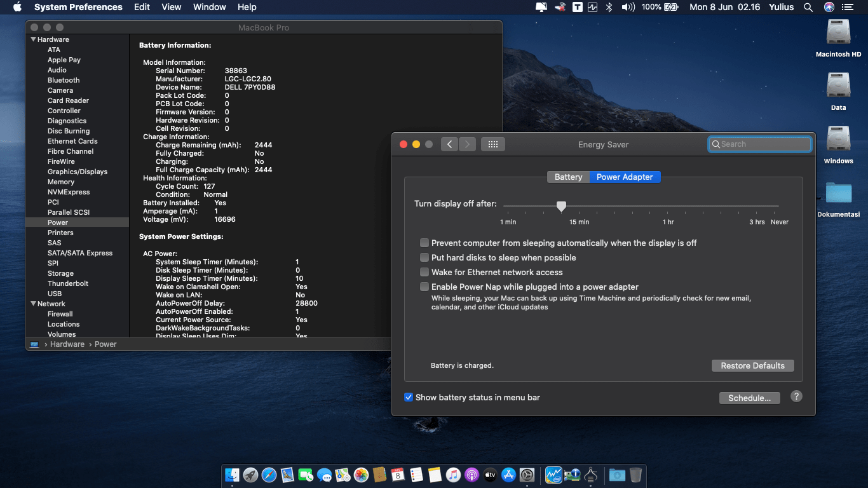The width and height of the screenshot is (868, 488).
Task: Select the Power Adapter tab
Action: [x=625, y=177]
